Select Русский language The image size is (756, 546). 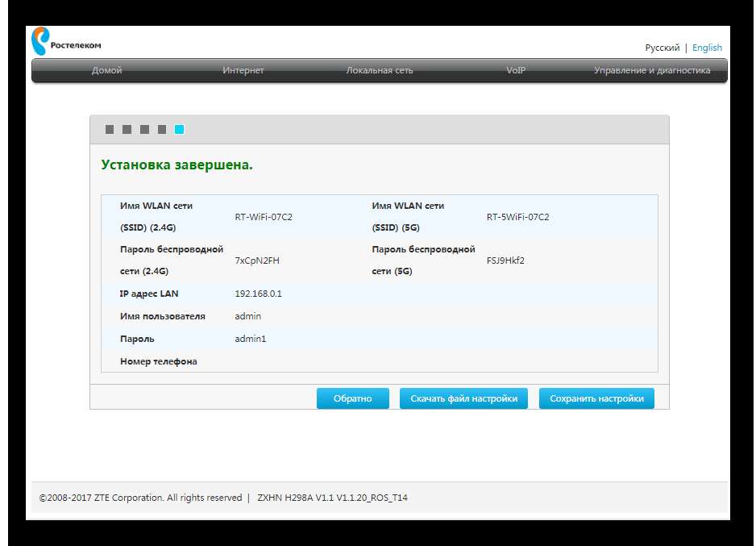pos(662,48)
